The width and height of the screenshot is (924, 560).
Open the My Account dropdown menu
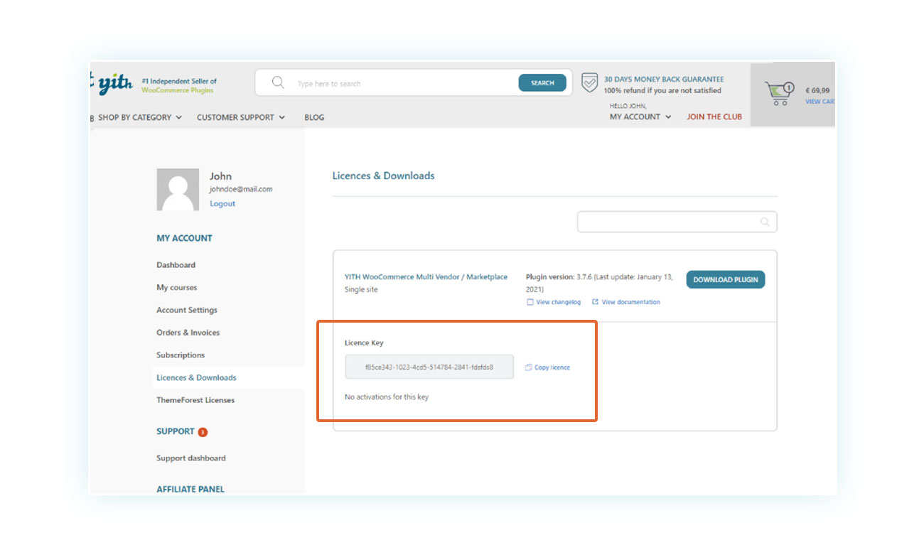pos(640,117)
